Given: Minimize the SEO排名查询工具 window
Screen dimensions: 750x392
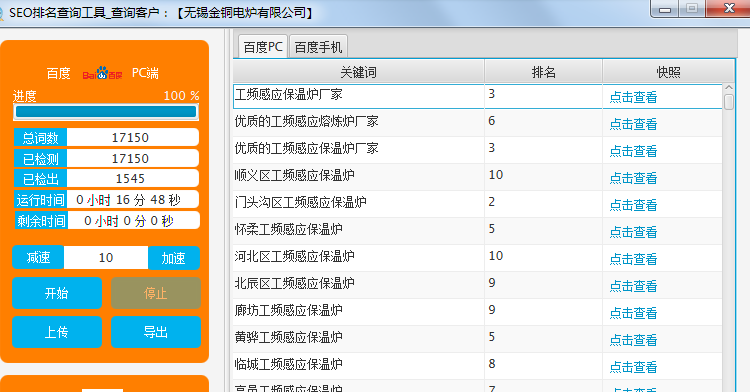Looking at the screenshot, I should 665,9.
